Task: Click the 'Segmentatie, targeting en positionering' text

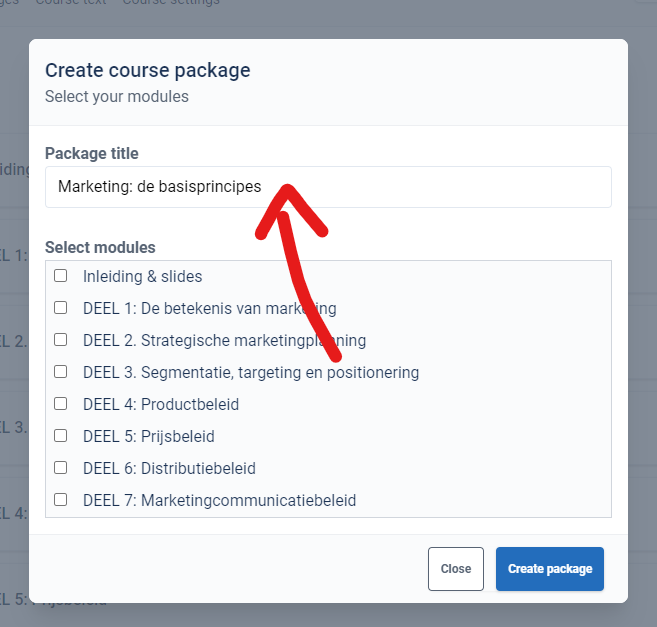Action: pyautogui.click(x=280, y=373)
